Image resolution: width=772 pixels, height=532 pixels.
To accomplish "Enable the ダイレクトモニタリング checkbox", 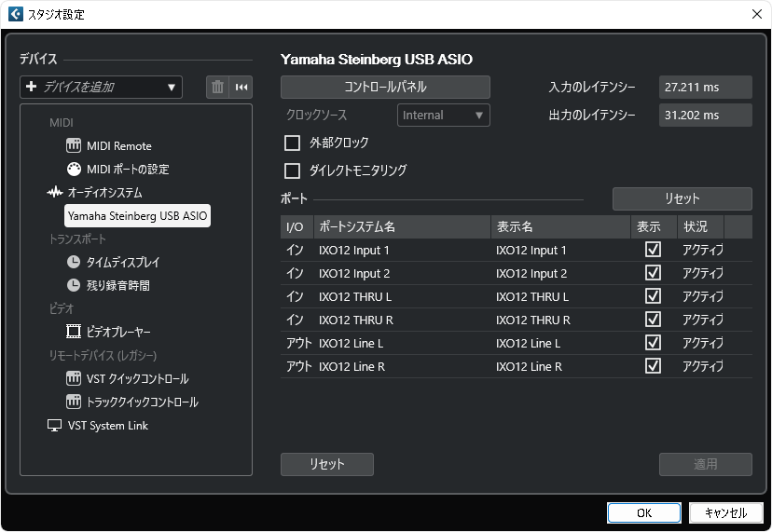I will tap(293, 171).
